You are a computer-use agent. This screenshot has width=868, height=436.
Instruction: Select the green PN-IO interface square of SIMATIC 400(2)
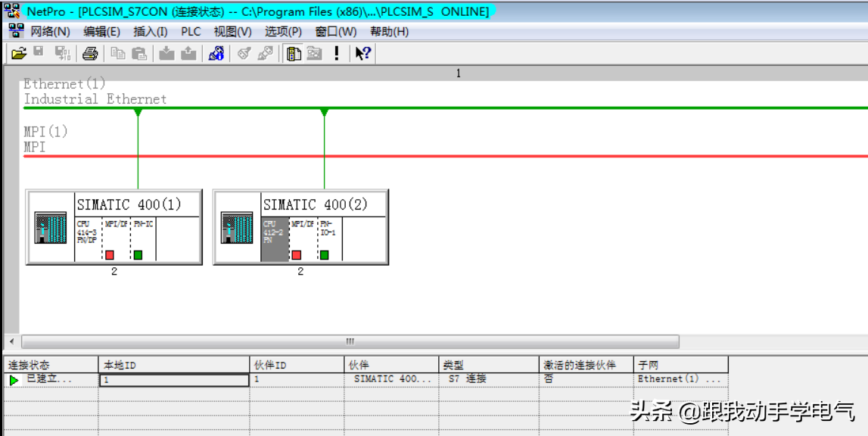(324, 255)
